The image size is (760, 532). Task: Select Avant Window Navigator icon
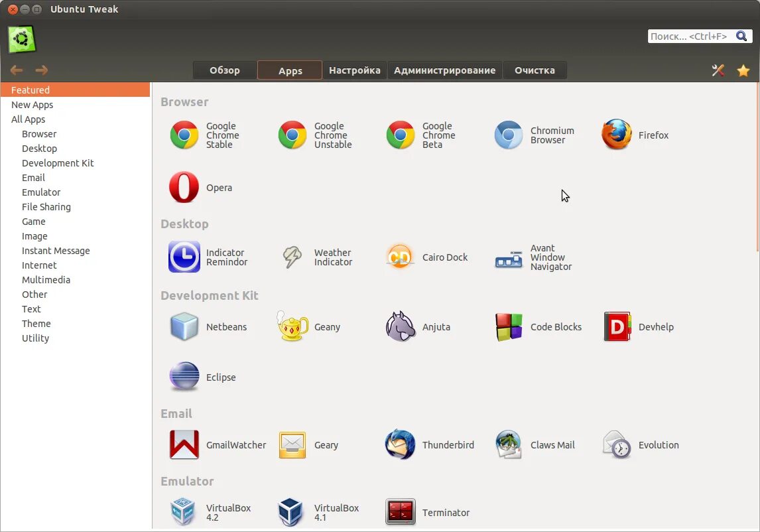[x=509, y=259]
